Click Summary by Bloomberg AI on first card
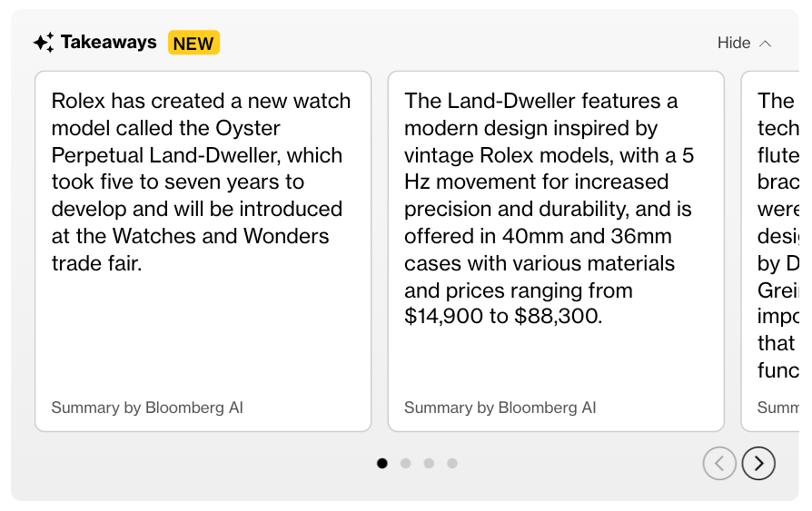This screenshot has width=812, height=511. point(147,408)
